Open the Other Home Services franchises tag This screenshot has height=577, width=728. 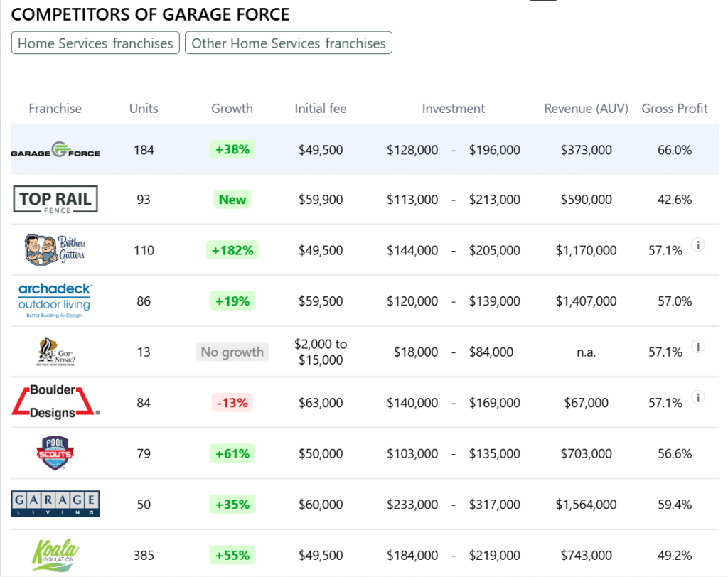pos(289,43)
